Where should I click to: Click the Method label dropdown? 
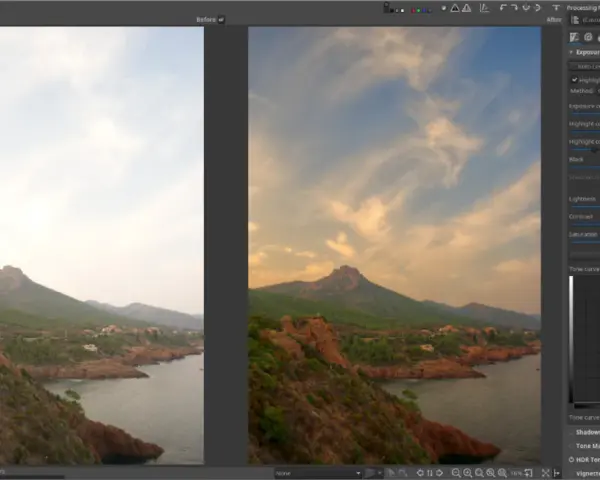584,91
